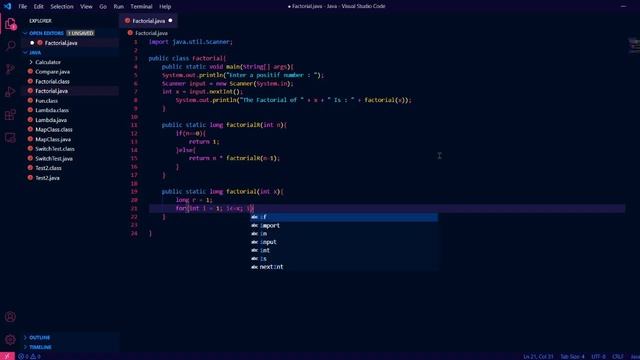Pick the 'int' autocomplete suggestion
Screen dimensions: 640x360
coord(344,250)
